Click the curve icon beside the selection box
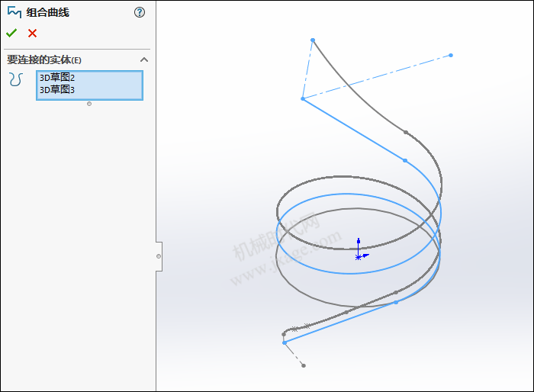The image size is (534, 392). click(x=16, y=79)
